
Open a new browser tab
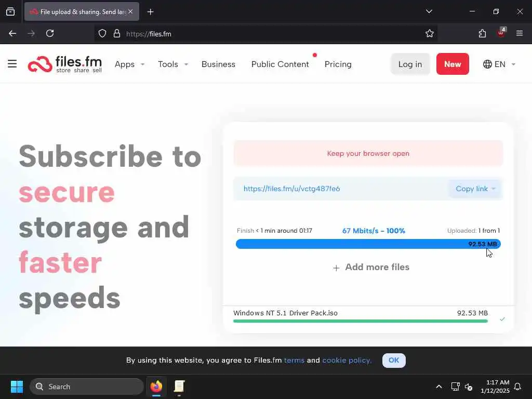tap(150, 12)
